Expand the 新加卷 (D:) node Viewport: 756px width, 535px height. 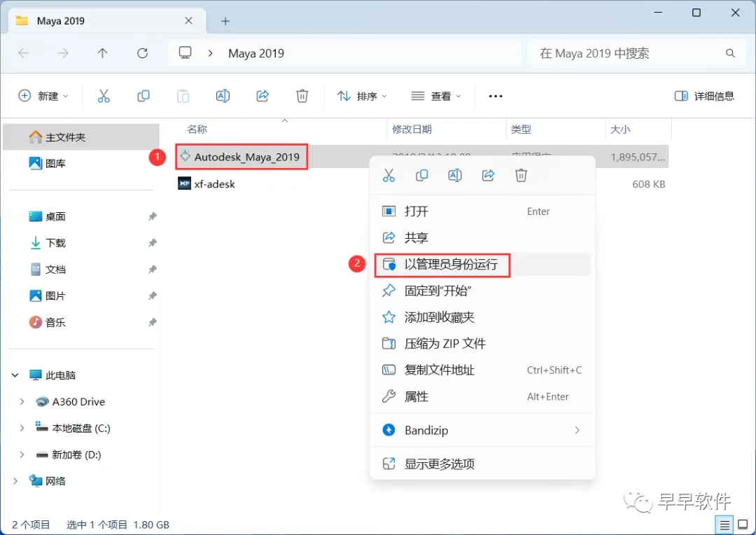[x=22, y=454]
